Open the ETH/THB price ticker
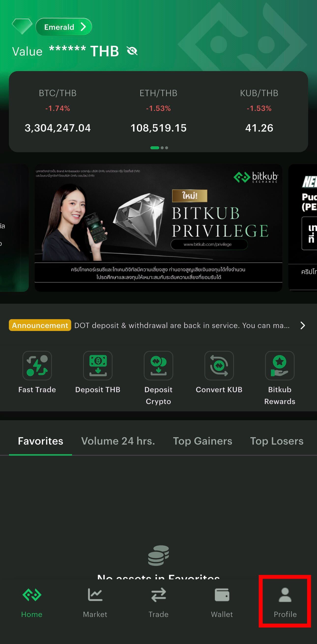 [x=158, y=110]
